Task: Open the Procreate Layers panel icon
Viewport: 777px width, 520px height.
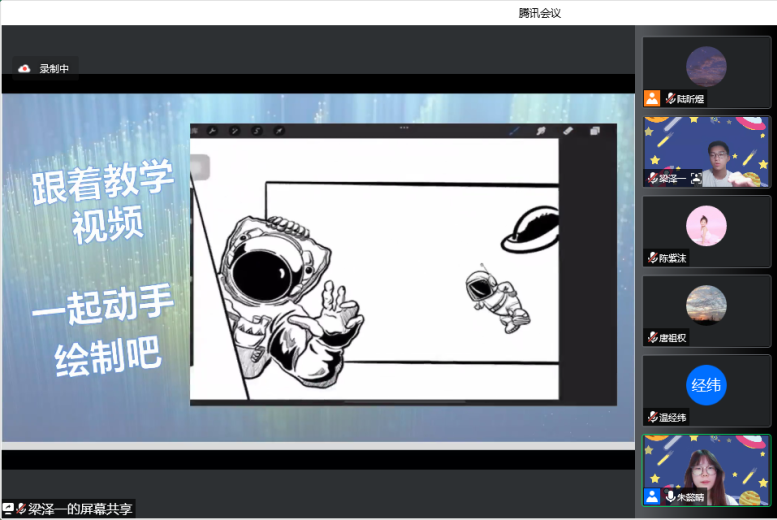Action: [595, 131]
